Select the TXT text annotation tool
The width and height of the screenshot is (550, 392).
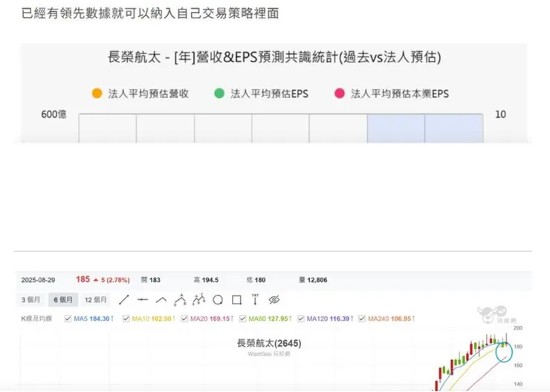(x=255, y=299)
